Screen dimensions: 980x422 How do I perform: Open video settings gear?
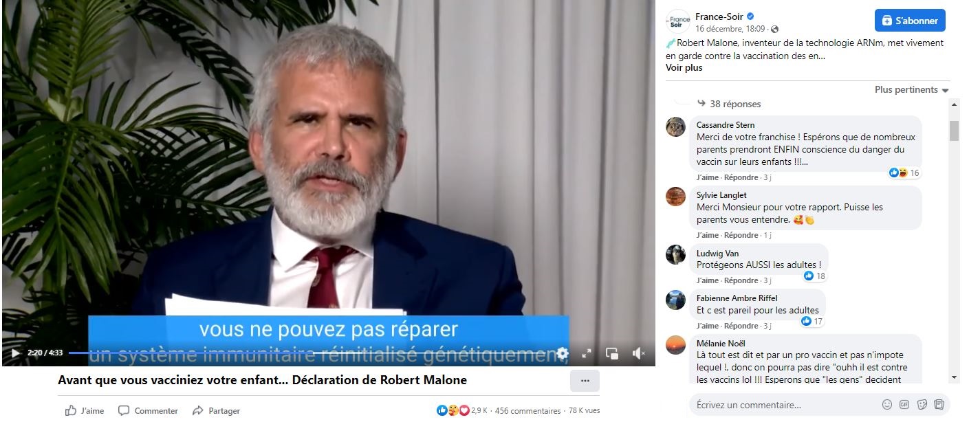pyautogui.click(x=563, y=353)
